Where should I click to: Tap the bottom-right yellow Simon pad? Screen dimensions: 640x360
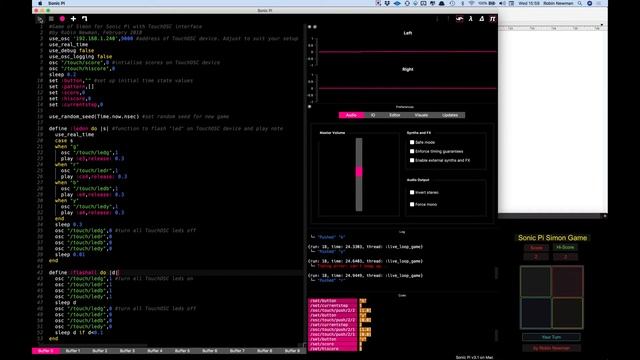pos(568,313)
